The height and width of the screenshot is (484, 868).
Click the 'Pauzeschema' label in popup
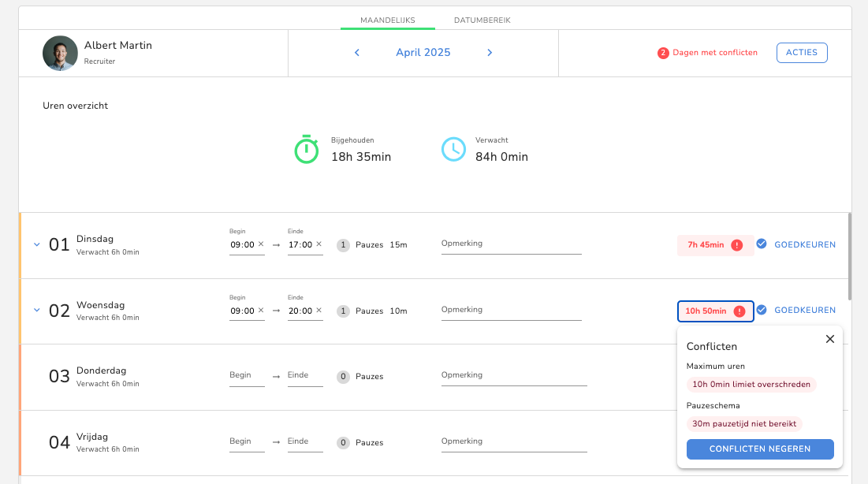click(x=713, y=405)
